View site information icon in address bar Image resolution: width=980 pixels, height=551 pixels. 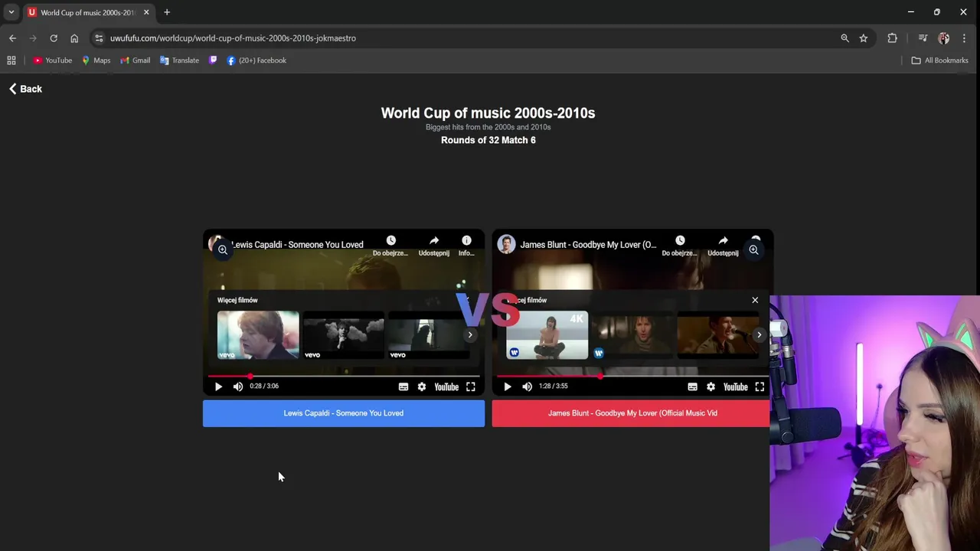(x=99, y=38)
